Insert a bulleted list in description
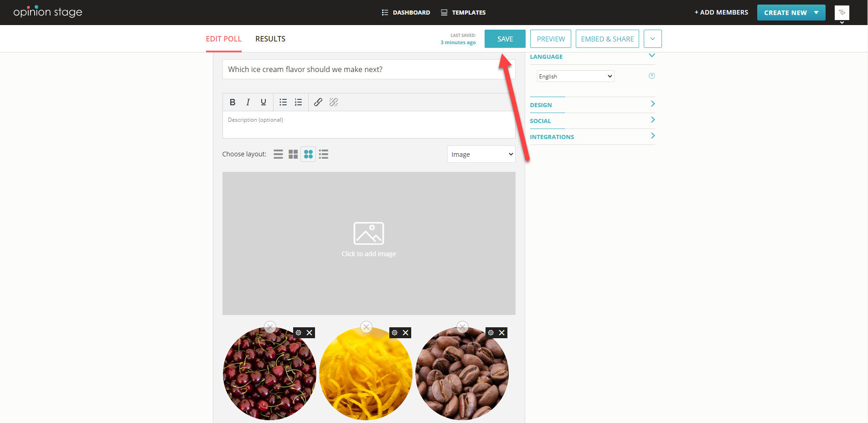868x423 pixels. [283, 102]
